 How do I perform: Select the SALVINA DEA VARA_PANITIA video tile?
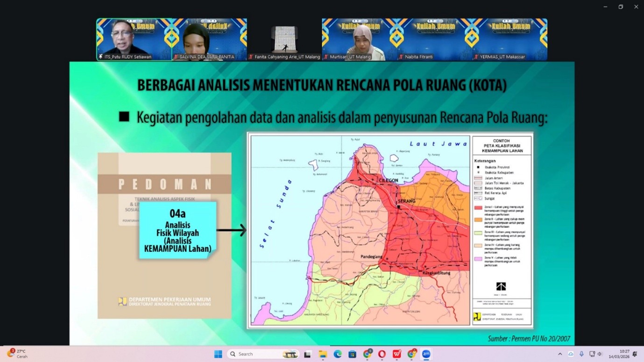point(209,39)
